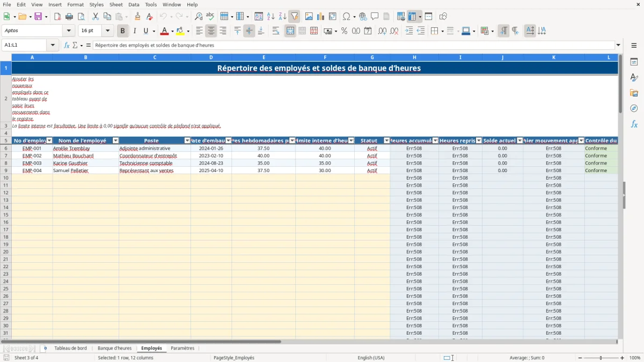The image size is (644, 362).
Task: Open the Format menu
Action: [x=75, y=4]
